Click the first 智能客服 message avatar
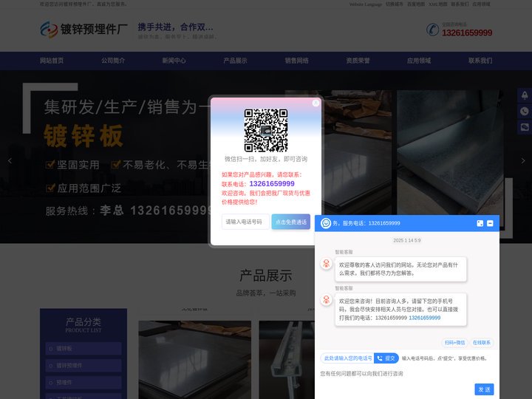The image size is (532, 399). click(x=326, y=264)
